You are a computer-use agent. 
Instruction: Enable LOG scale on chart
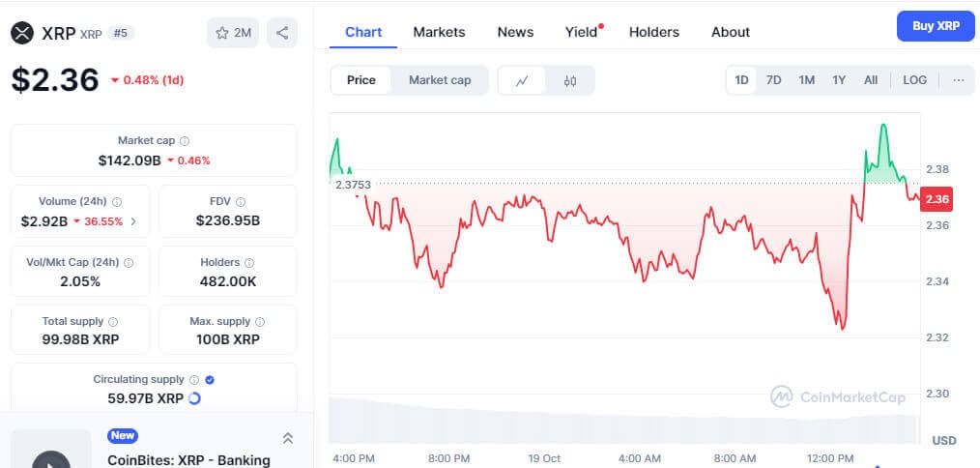[x=914, y=80]
